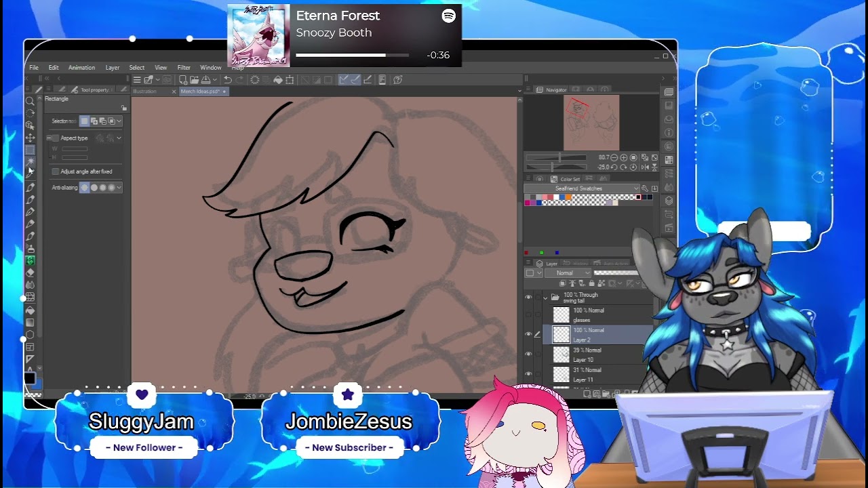Open the Animation menu
868x488 pixels.
81,68
